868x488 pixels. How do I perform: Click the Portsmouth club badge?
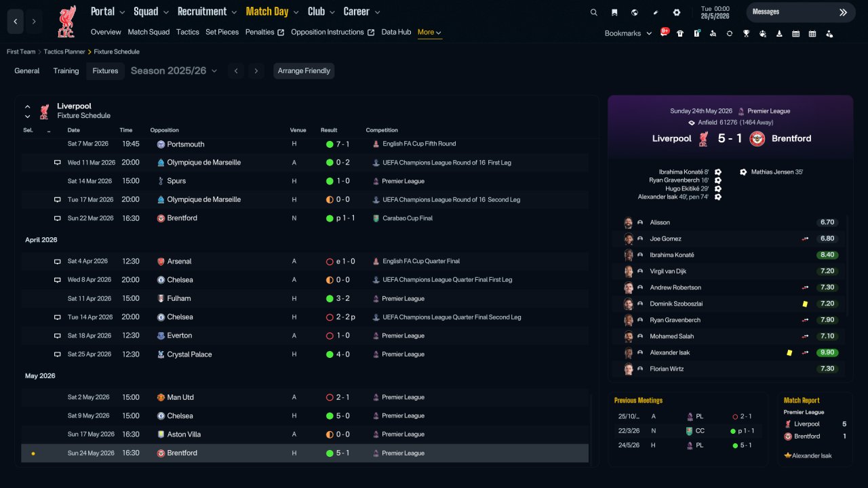click(161, 144)
